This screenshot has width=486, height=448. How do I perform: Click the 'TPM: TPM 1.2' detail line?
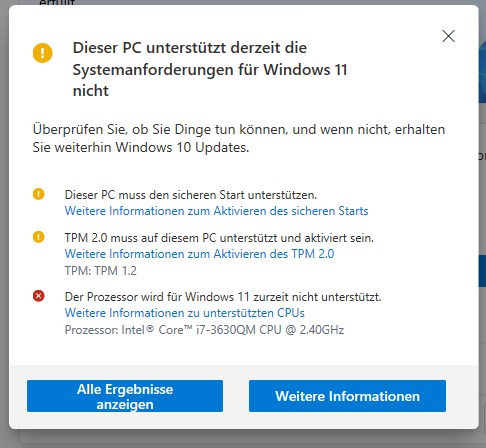[101, 271]
